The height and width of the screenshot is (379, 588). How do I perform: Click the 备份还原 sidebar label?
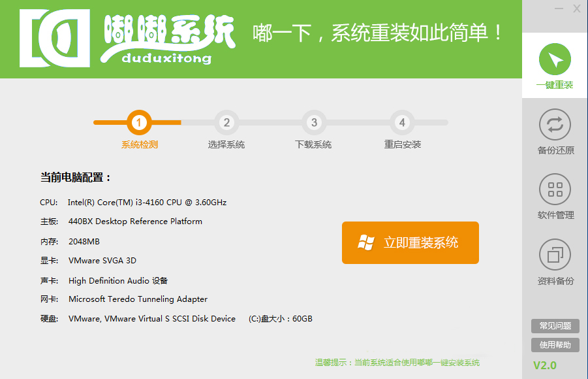coord(555,150)
